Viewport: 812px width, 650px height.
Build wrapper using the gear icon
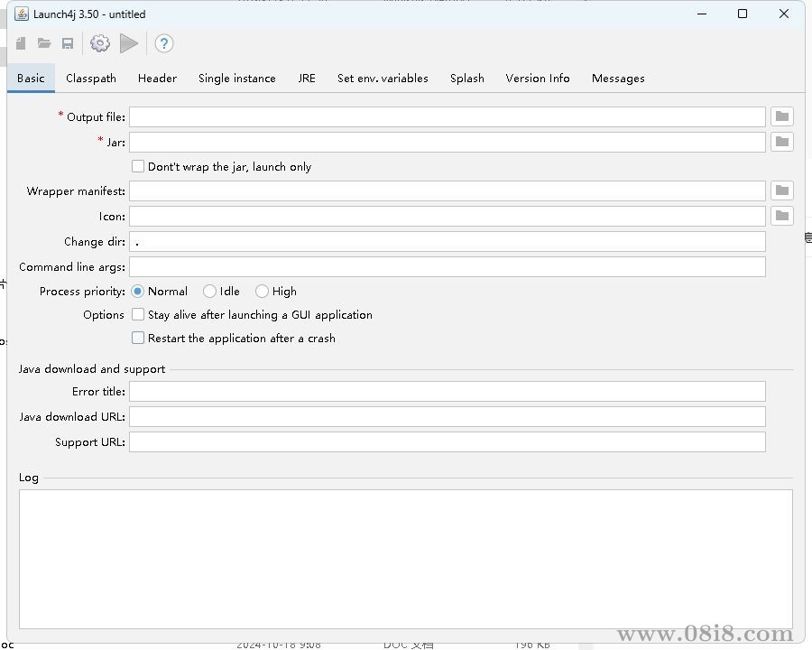(100, 43)
